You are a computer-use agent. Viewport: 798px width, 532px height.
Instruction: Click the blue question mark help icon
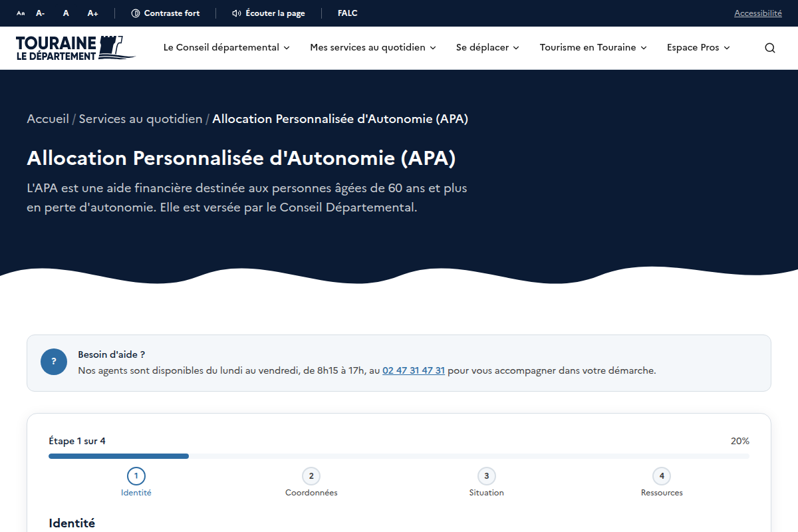pos(54,362)
